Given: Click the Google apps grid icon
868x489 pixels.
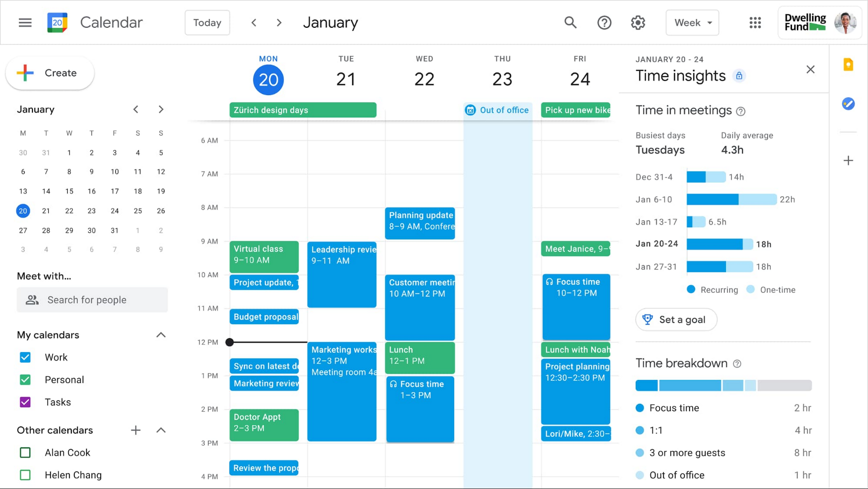Looking at the screenshot, I should [755, 23].
